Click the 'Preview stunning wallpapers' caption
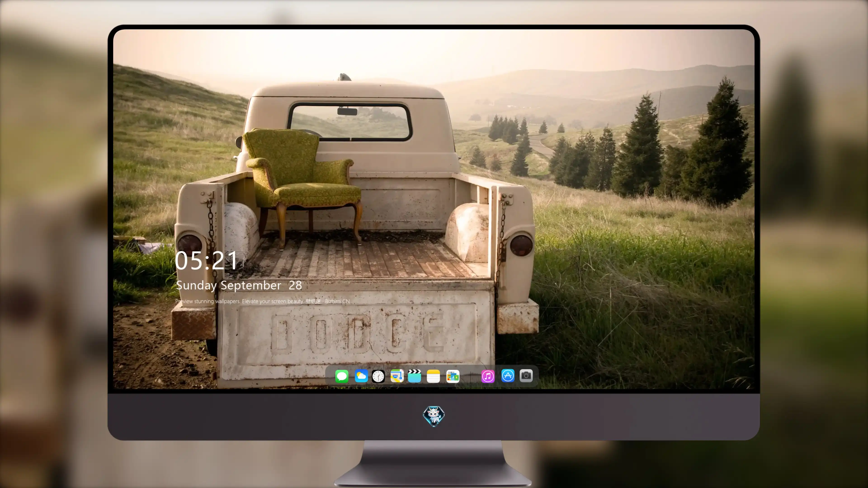Screen dimensions: 868x488 pyautogui.click(x=262, y=301)
